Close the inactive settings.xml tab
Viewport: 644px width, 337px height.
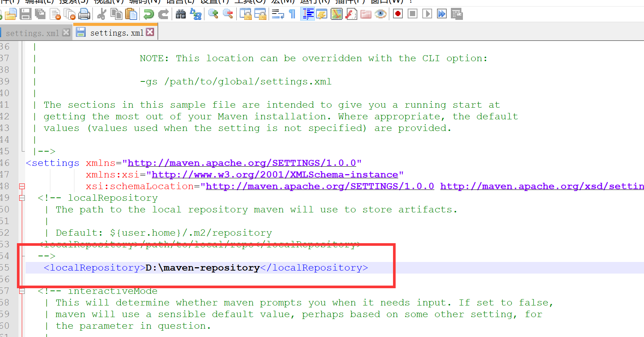[66, 32]
